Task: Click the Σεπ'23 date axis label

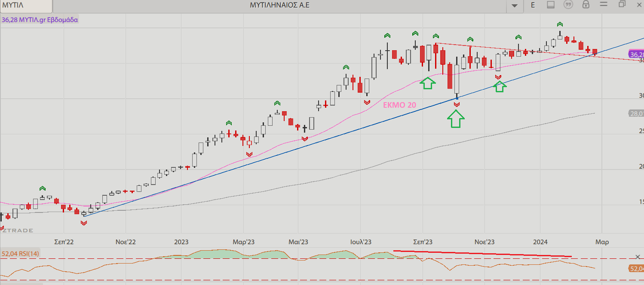Action: point(423,242)
